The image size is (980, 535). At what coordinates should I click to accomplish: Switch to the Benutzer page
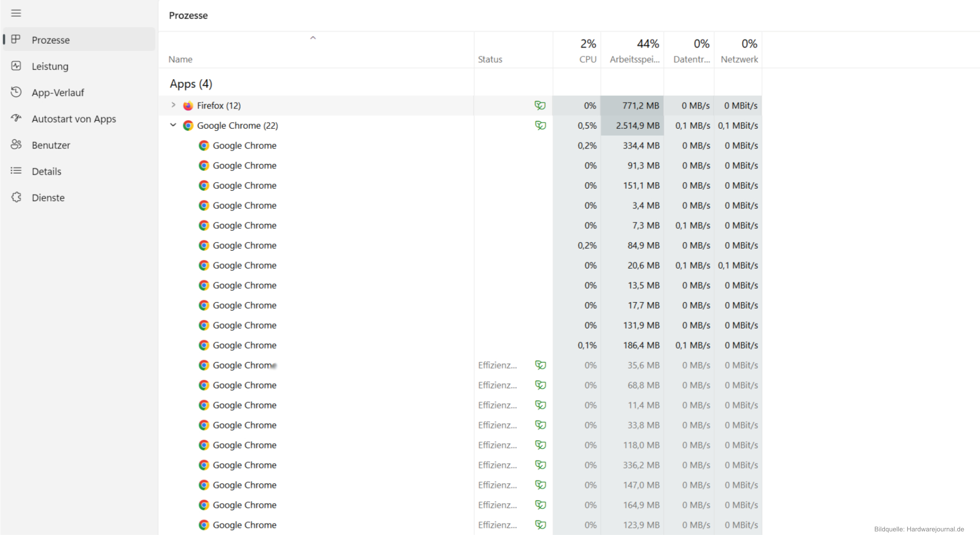tap(79, 145)
